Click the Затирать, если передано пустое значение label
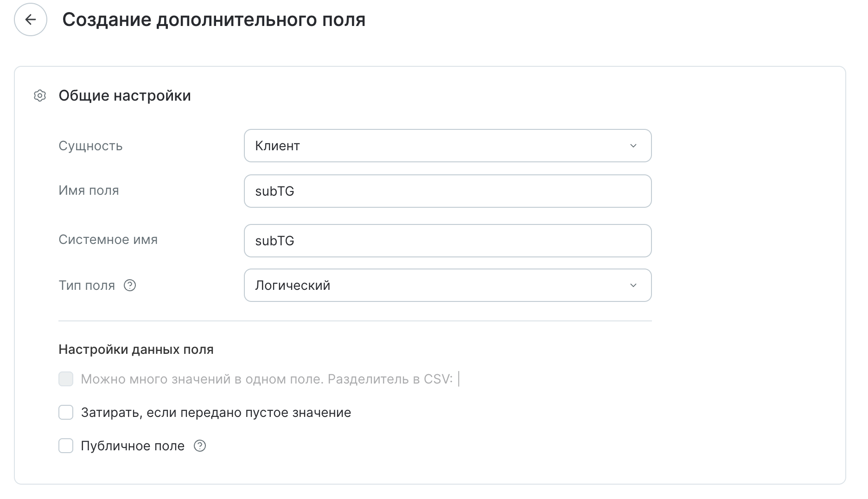 click(x=216, y=412)
